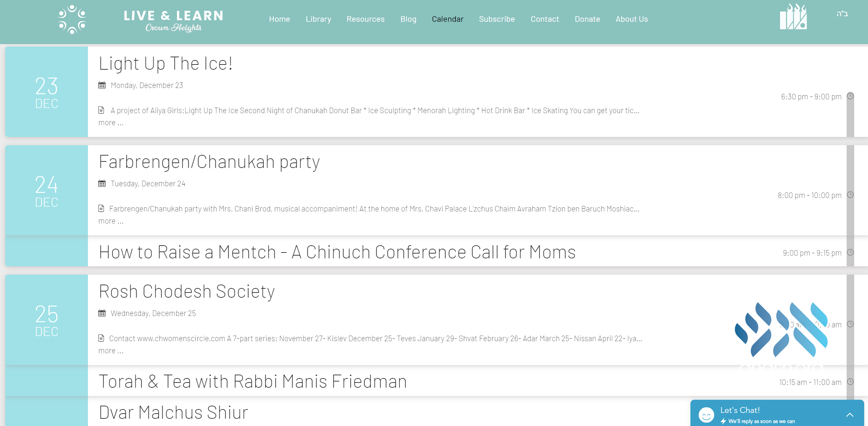The width and height of the screenshot is (868, 426).
Task: Go to the Donate page
Action: point(587,19)
